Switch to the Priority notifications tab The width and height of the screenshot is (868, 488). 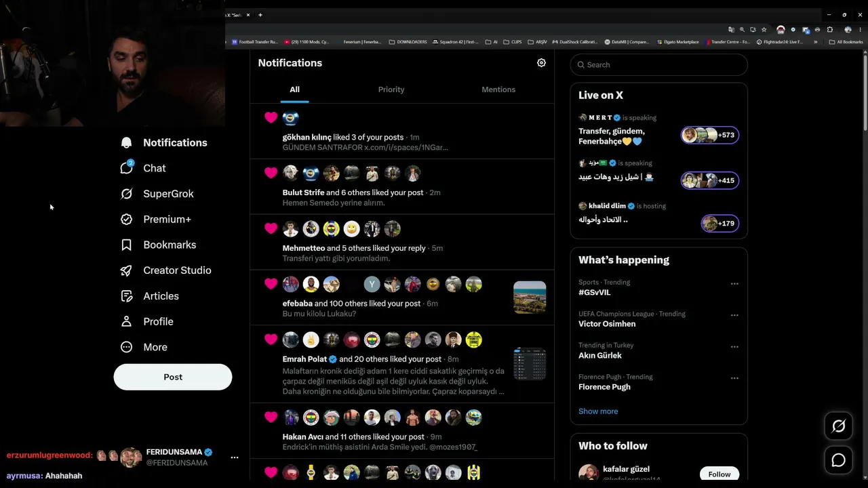pyautogui.click(x=391, y=89)
